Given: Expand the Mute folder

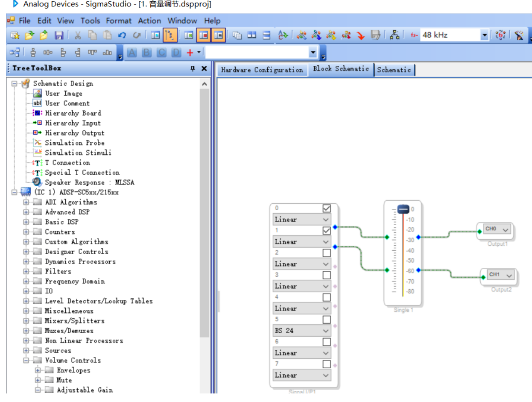Looking at the screenshot, I should (38, 380).
